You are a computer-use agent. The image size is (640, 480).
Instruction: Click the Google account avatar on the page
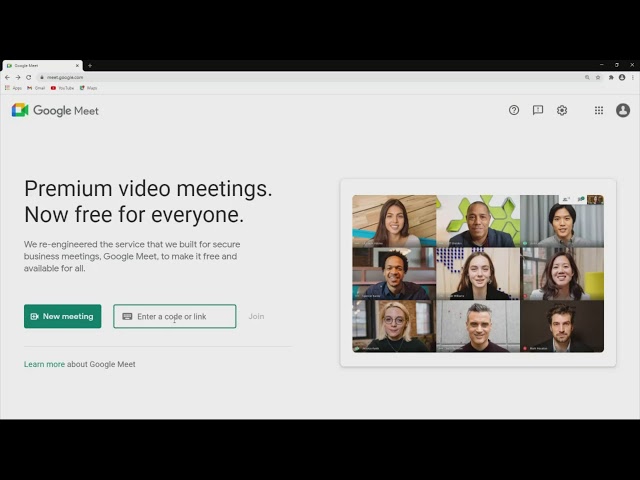tap(623, 110)
